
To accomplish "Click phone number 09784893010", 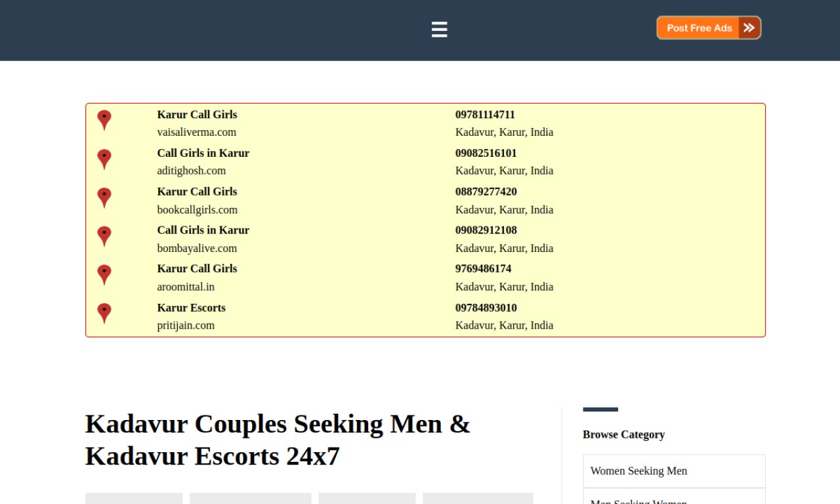I will [x=486, y=308].
